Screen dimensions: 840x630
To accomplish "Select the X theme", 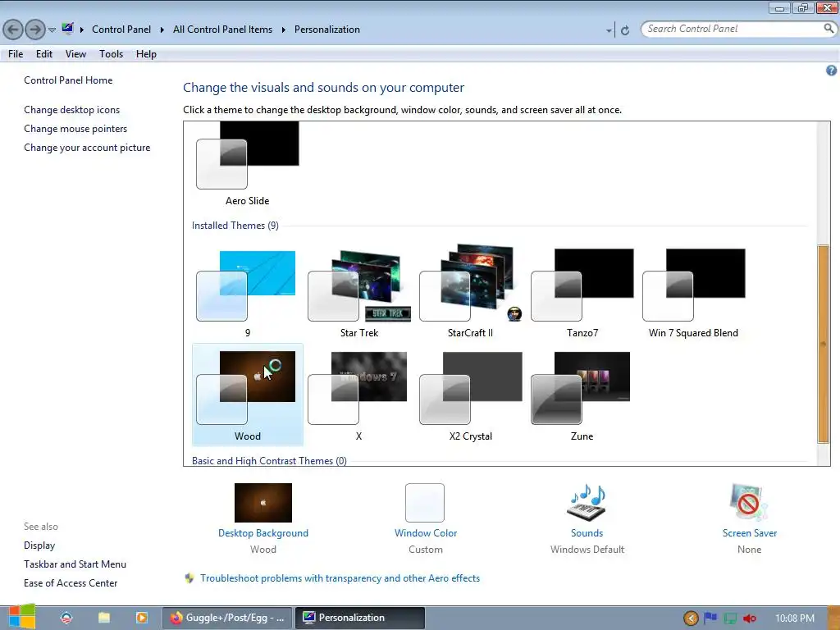I will click(x=359, y=395).
